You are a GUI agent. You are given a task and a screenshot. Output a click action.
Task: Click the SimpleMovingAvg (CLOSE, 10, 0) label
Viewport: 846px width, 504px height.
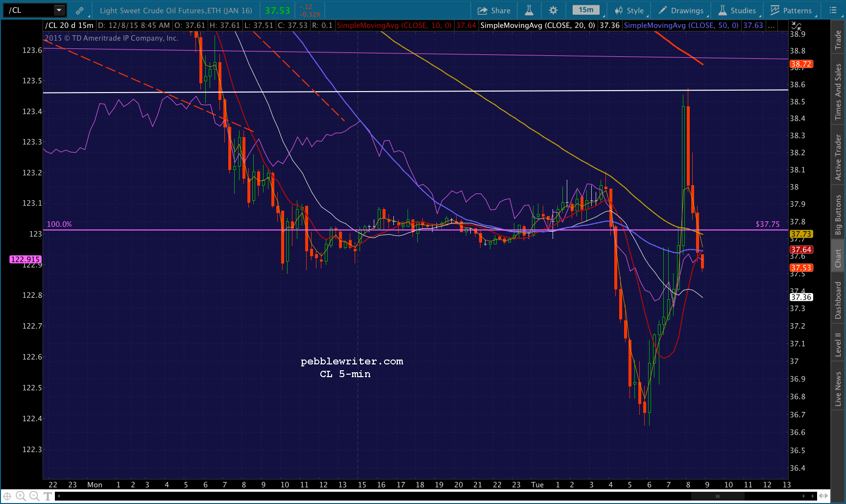coord(394,25)
